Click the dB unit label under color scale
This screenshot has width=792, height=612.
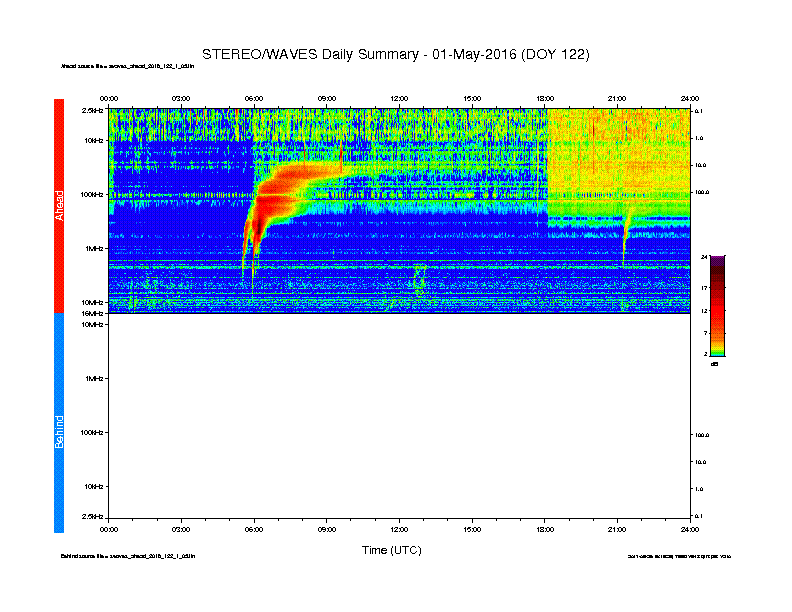pyautogui.click(x=714, y=364)
